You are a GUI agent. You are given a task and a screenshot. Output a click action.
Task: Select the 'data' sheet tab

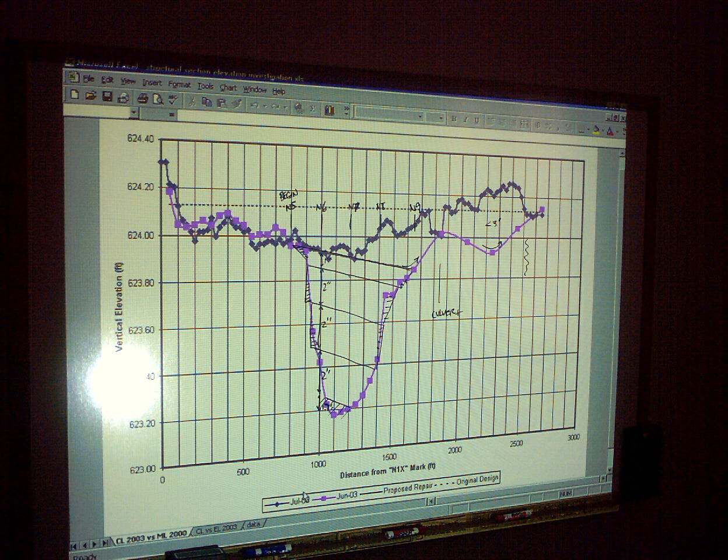[x=253, y=524]
